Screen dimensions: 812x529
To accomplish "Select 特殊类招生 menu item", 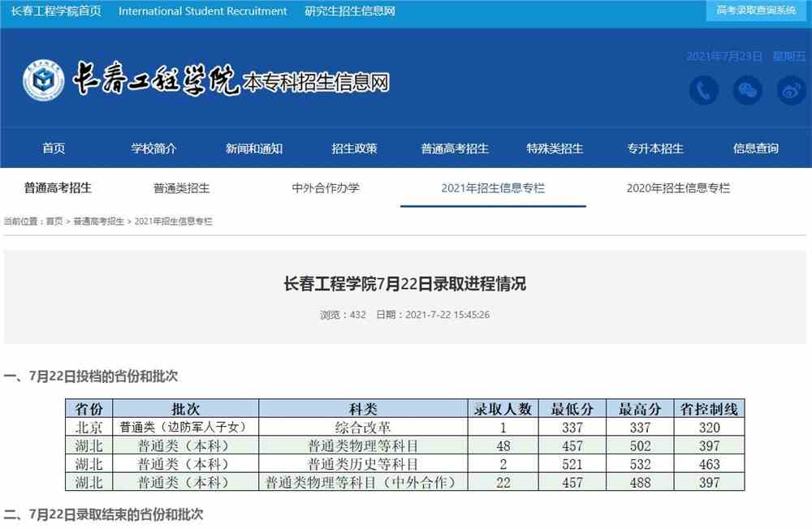I will (x=555, y=148).
